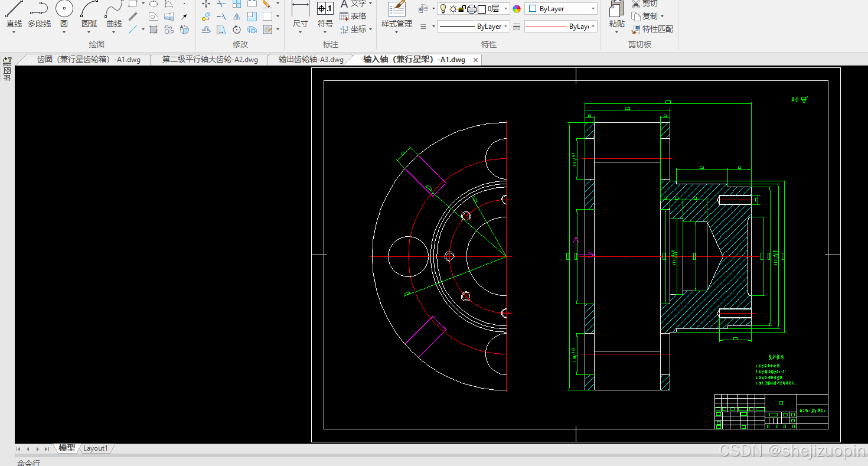Close the 输入轴 drawing tab
The image size is (868, 466).
pos(476,60)
